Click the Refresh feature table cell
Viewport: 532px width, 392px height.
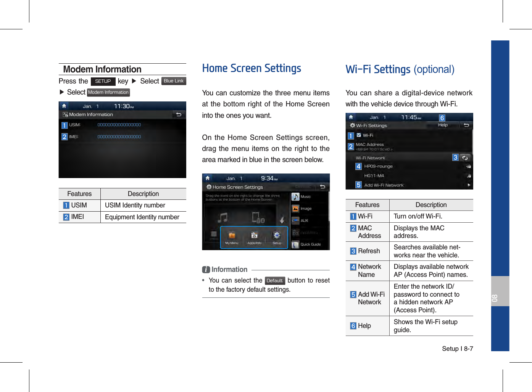point(368,251)
